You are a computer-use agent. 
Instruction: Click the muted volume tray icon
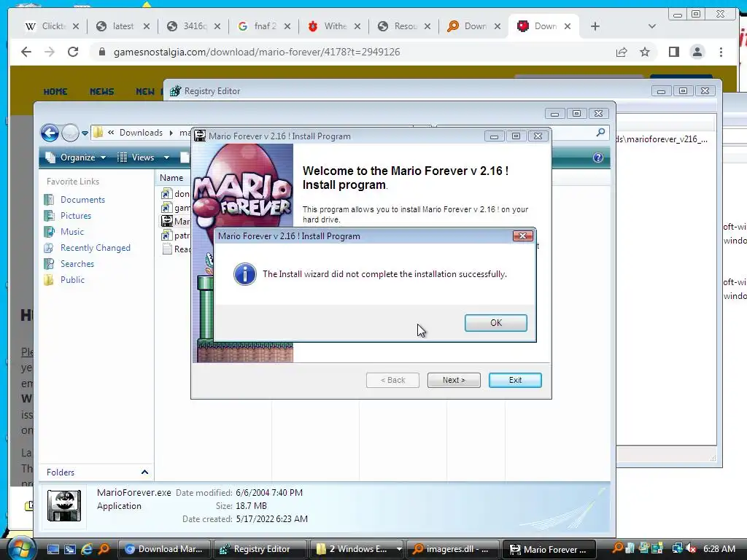pyautogui.click(x=691, y=549)
